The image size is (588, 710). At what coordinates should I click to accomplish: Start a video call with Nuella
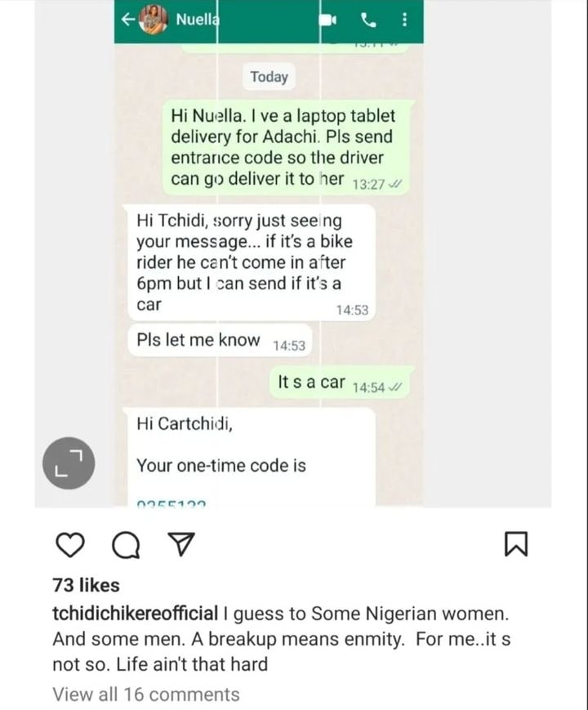(x=327, y=20)
